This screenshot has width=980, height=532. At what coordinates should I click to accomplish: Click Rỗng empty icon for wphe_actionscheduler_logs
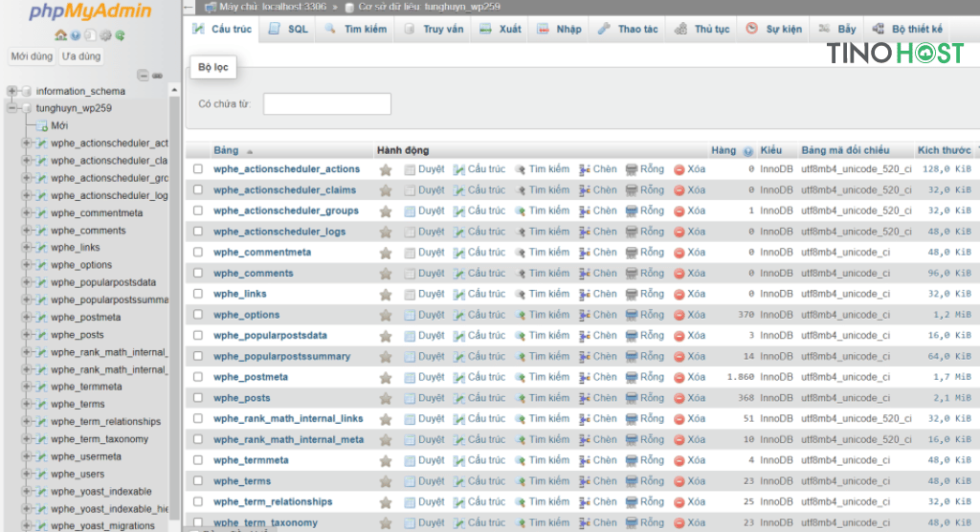point(632,232)
